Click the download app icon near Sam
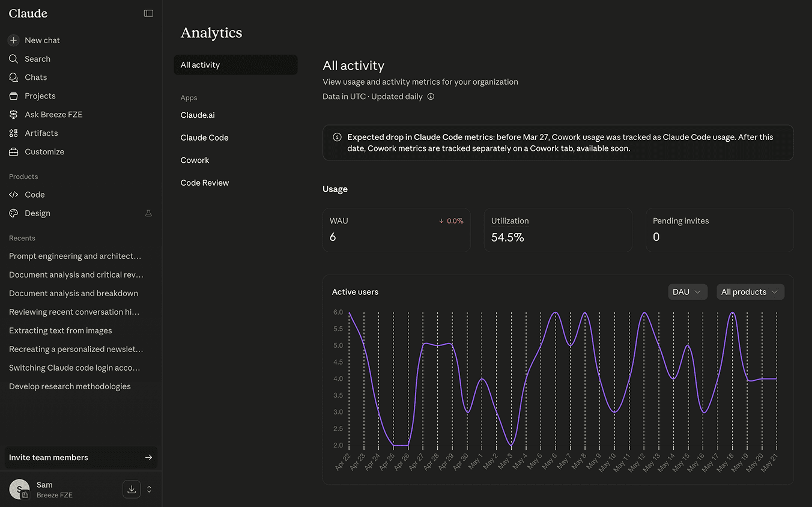 (x=132, y=489)
